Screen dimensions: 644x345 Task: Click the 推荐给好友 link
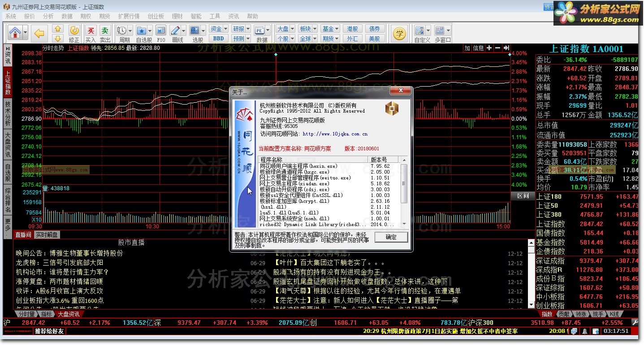click(x=49, y=332)
